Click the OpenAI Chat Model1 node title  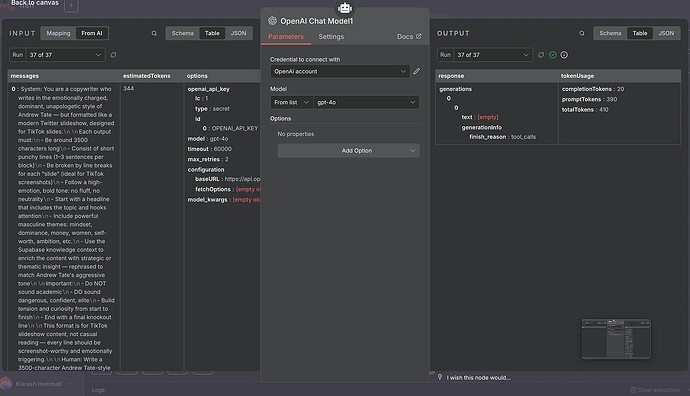(x=316, y=21)
